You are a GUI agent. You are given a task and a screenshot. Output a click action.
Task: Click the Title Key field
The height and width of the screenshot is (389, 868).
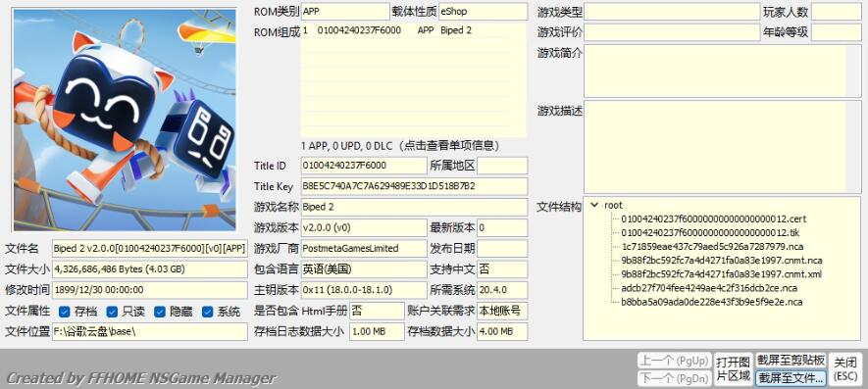tap(414, 186)
